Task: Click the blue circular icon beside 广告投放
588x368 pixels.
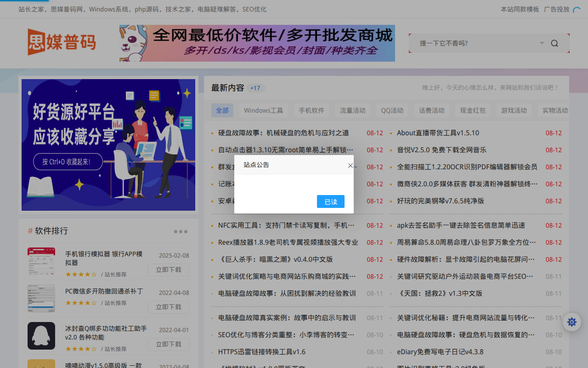Action: click(577, 9)
